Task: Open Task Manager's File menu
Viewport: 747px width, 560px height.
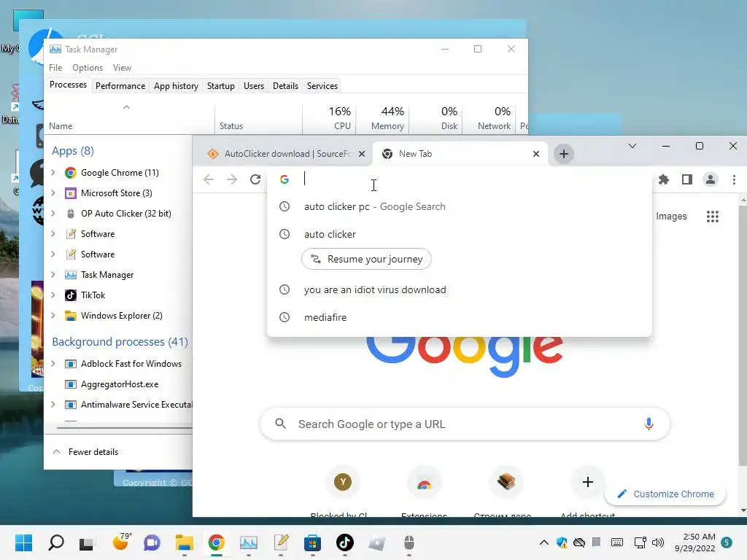Action: tap(55, 68)
